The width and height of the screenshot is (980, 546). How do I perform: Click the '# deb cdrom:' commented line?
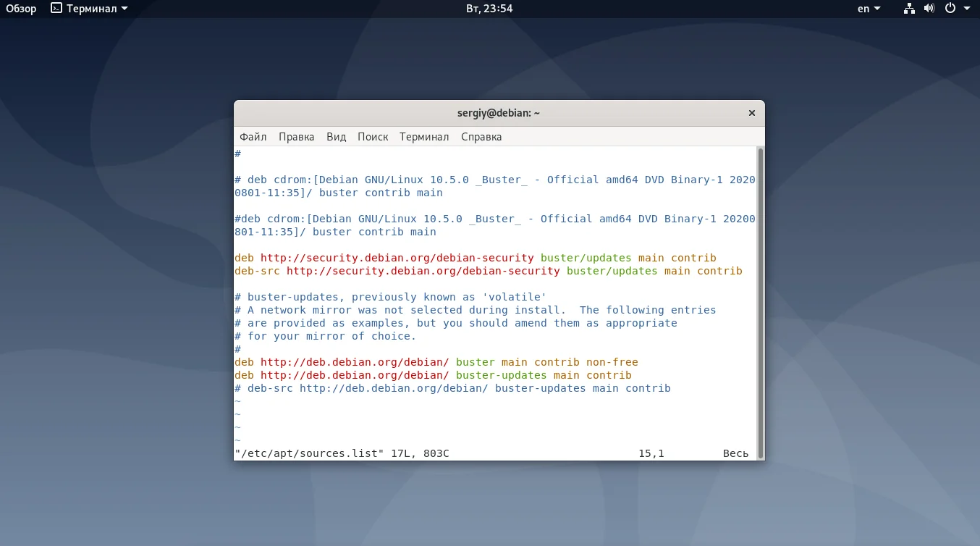(x=495, y=186)
